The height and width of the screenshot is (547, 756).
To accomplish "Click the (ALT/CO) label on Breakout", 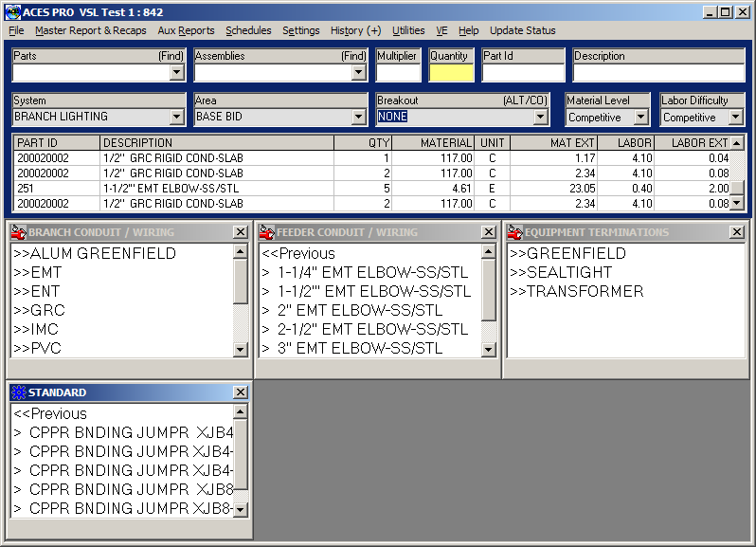I will [x=525, y=100].
